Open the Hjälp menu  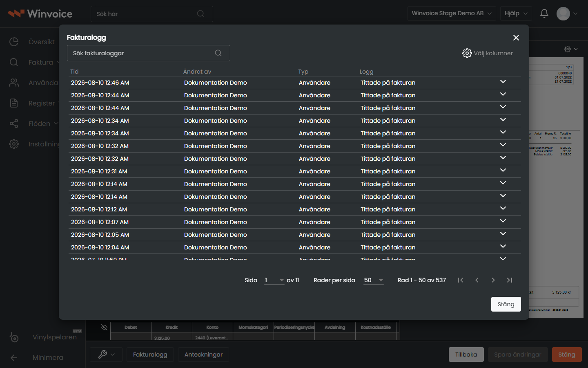pos(516,13)
